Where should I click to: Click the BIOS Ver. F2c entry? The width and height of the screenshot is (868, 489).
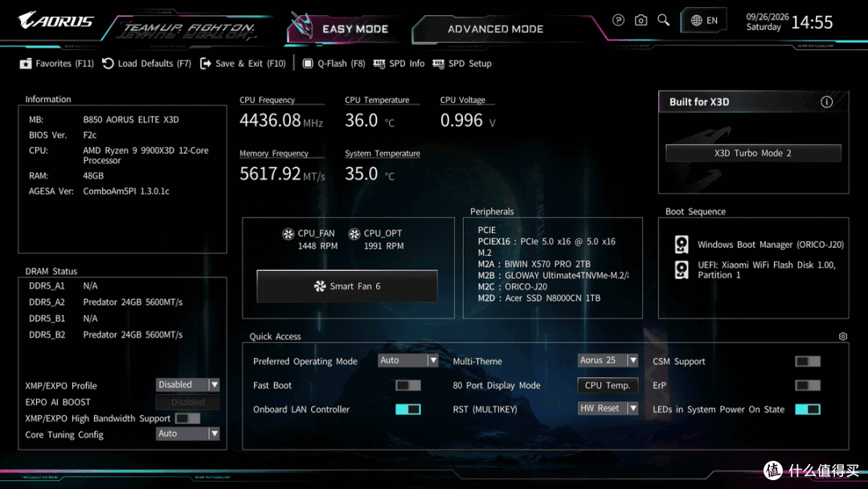63,135
